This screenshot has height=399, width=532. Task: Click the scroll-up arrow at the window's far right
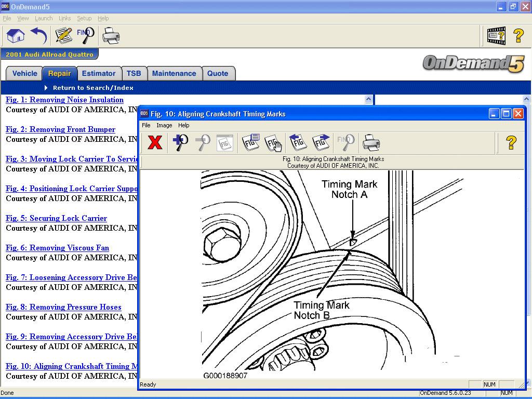point(527,99)
